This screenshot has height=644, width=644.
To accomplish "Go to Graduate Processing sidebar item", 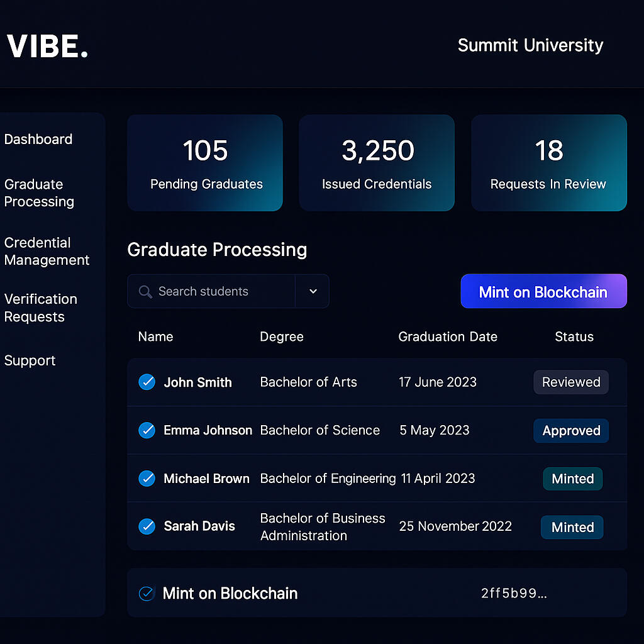I will pos(39,192).
